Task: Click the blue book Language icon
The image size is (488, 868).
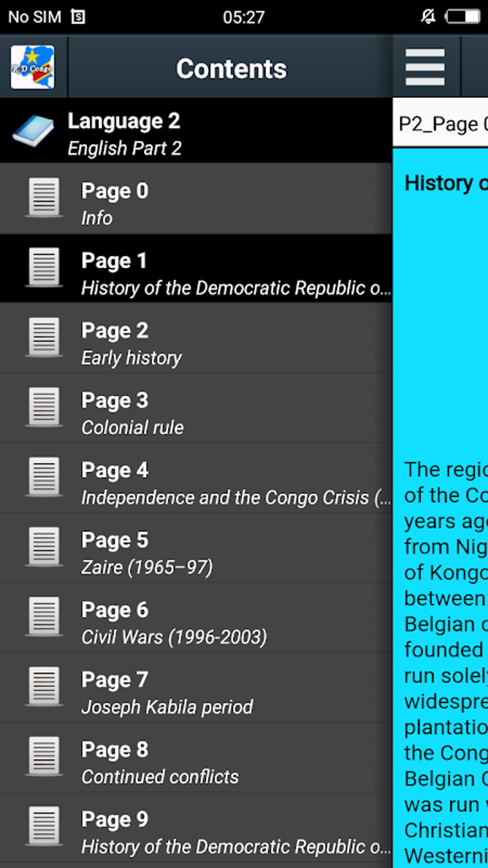Action: coord(33,131)
